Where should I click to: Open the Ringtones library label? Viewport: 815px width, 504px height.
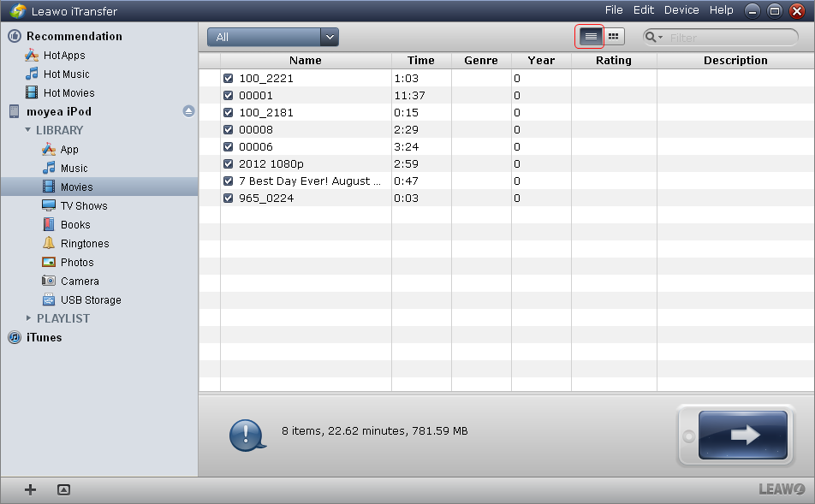[85, 244]
